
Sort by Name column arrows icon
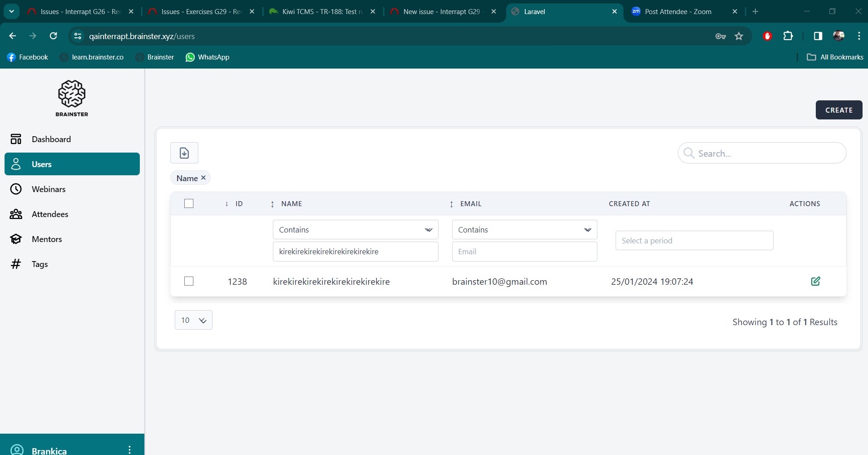[272, 204]
